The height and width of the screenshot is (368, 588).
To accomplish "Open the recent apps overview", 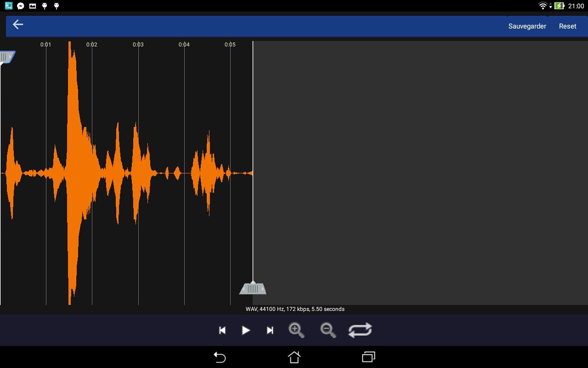I will coord(368,357).
